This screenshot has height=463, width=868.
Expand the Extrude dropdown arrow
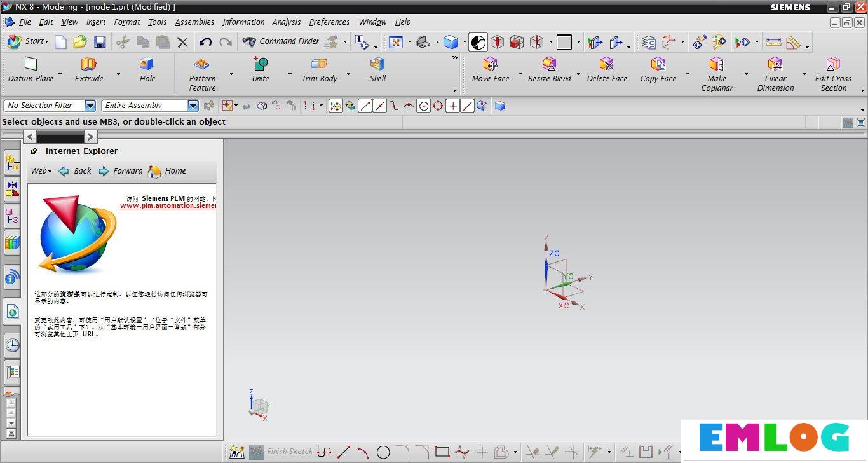point(118,74)
